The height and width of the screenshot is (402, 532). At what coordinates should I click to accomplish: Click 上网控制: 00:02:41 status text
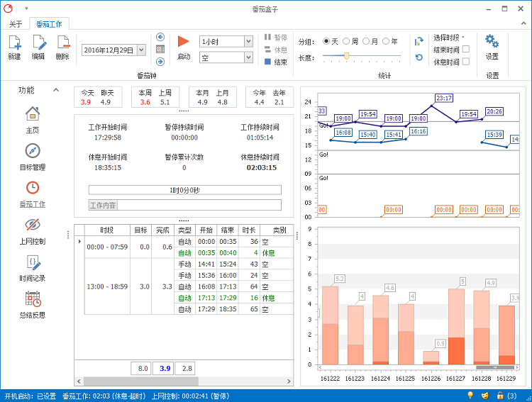(x=190, y=396)
